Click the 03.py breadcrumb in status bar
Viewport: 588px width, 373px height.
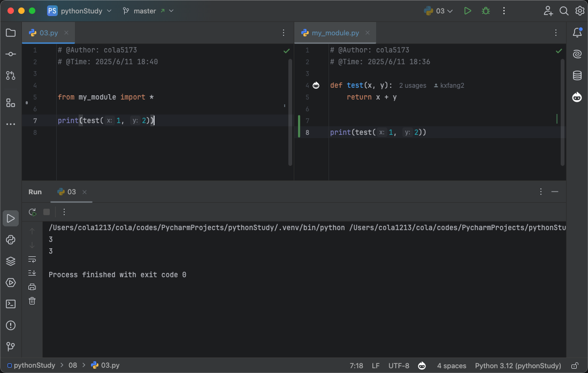(105, 365)
